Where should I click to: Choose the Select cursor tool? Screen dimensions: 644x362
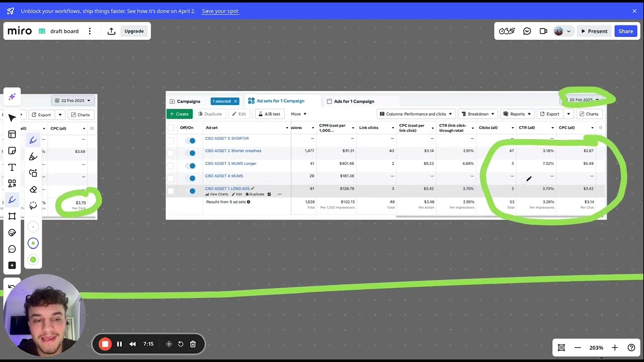[12, 118]
